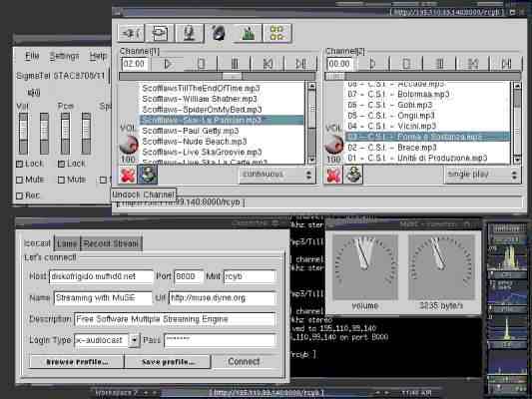Open the Help menu in mixer
This screenshot has width=532, height=399.
tap(99, 56)
